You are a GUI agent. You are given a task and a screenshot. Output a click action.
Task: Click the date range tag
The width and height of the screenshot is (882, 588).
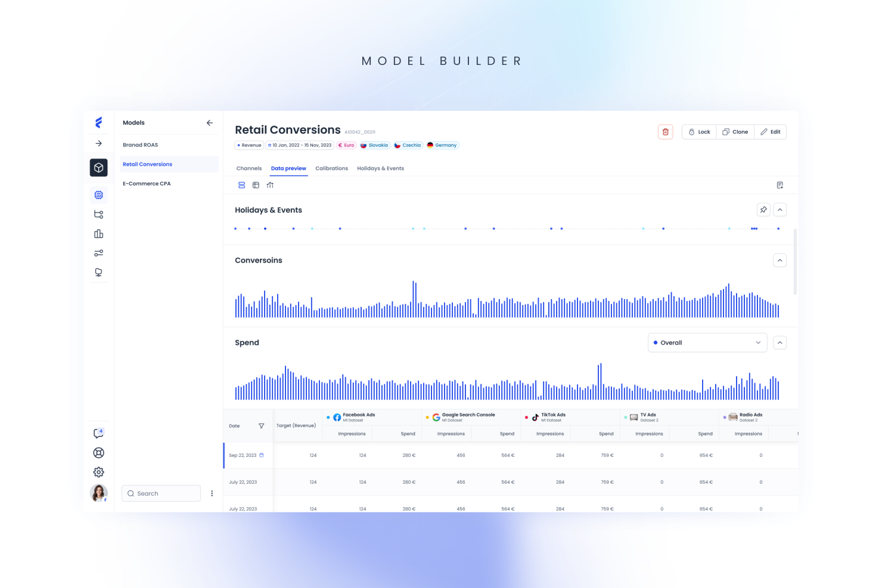coord(300,145)
